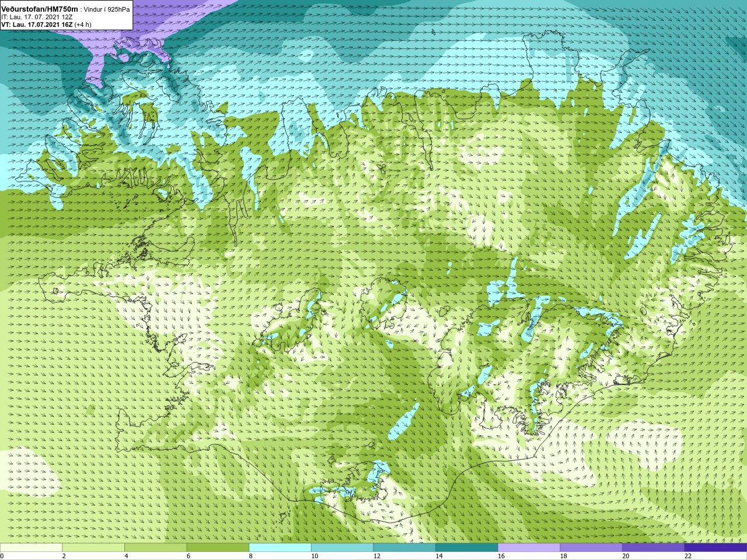Click the legend scale number 22
The image size is (747, 560).
(688, 556)
